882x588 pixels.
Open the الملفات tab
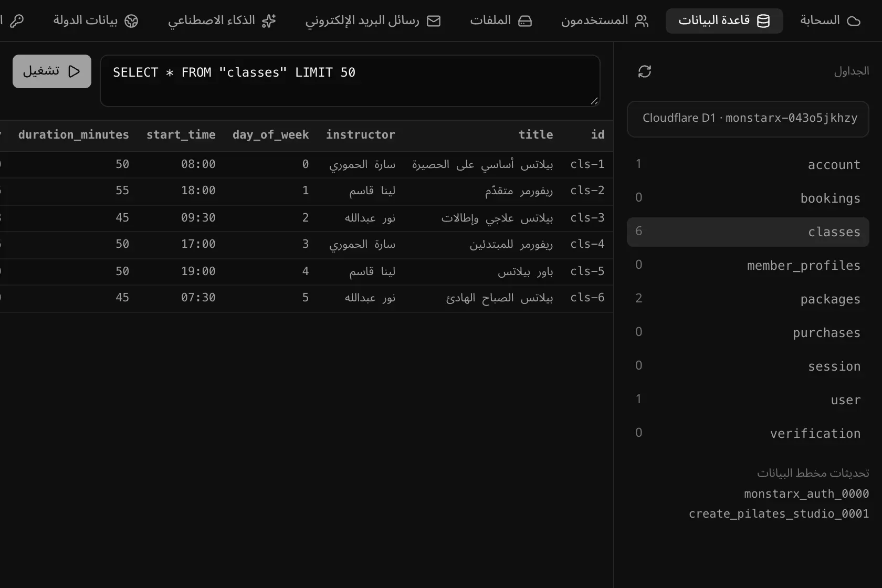click(x=501, y=21)
